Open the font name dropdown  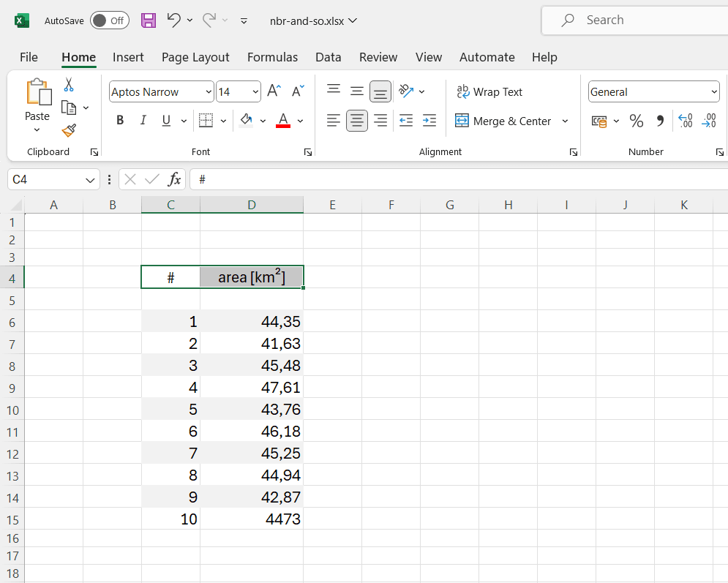tap(209, 92)
